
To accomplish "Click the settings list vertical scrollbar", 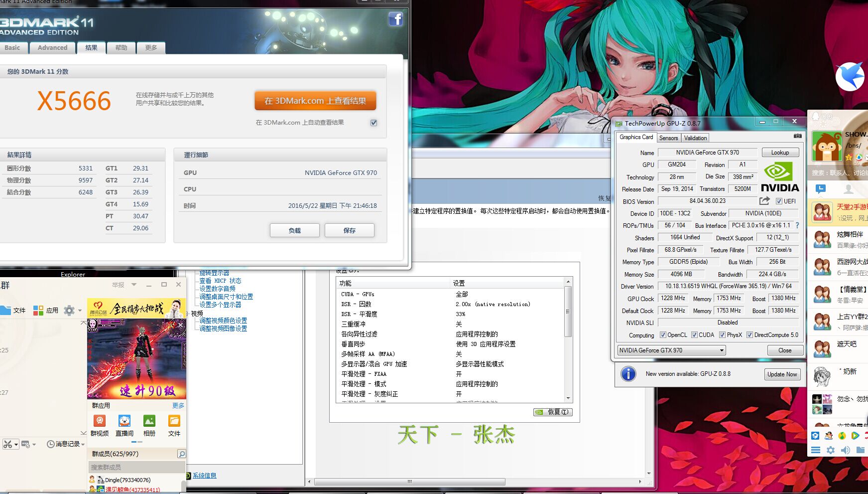I will [568, 312].
